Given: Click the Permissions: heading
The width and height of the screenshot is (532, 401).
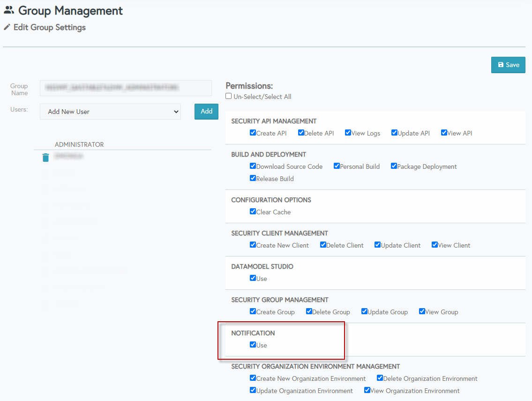Looking at the screenshot, I should 249,85.
